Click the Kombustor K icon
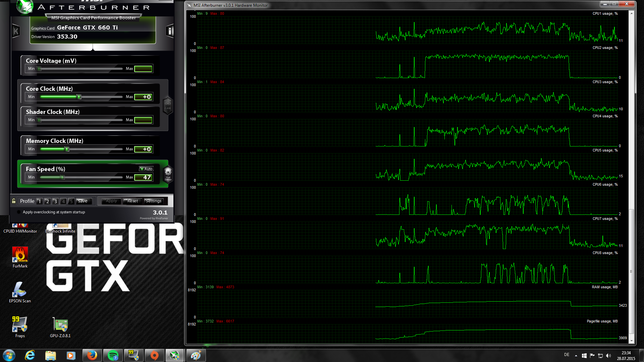 click(x=16, y=32)
